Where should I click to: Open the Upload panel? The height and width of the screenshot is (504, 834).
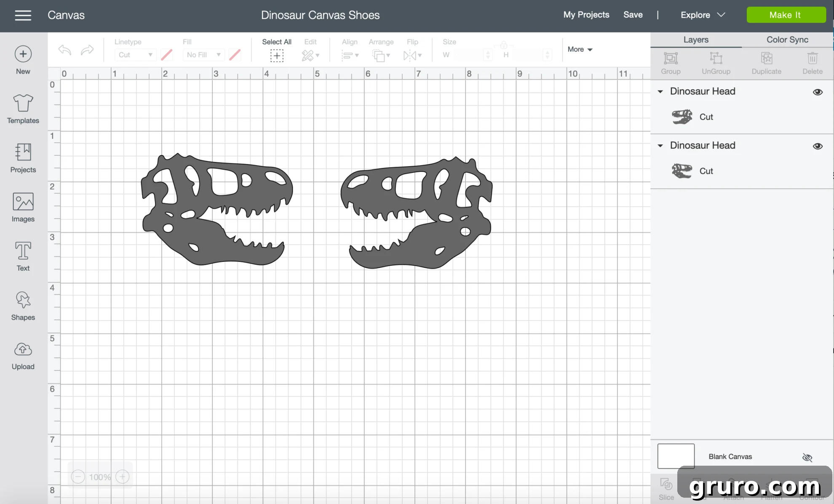coord(23,356)
